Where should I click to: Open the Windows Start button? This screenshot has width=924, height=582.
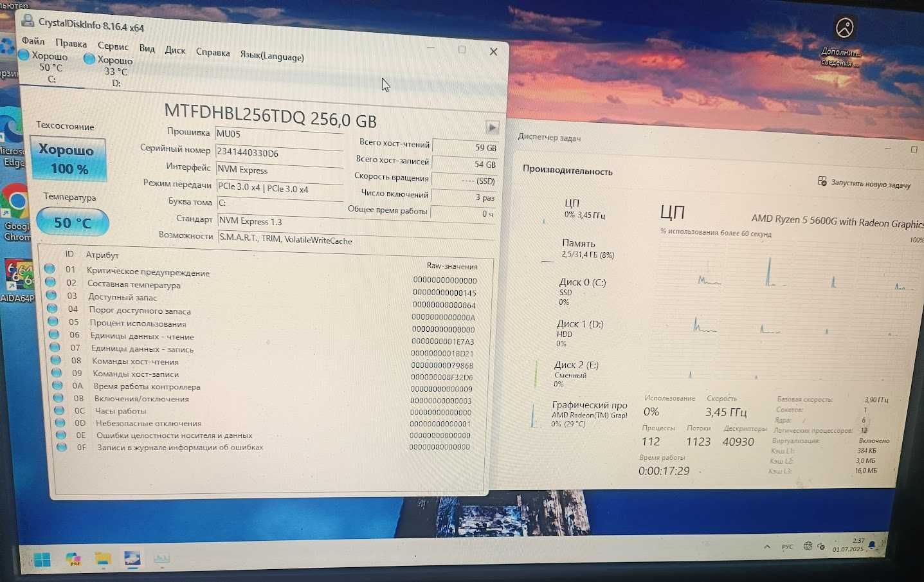tap(42, 559)
